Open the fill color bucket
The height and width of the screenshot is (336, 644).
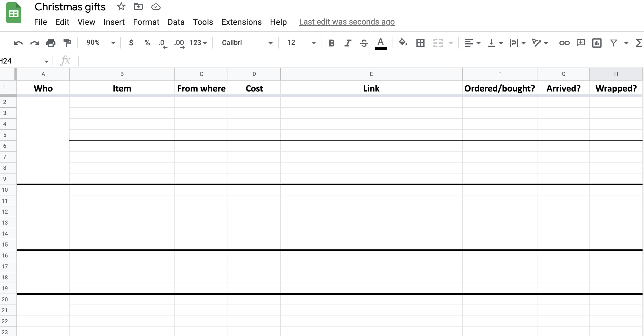coord(403,43)
